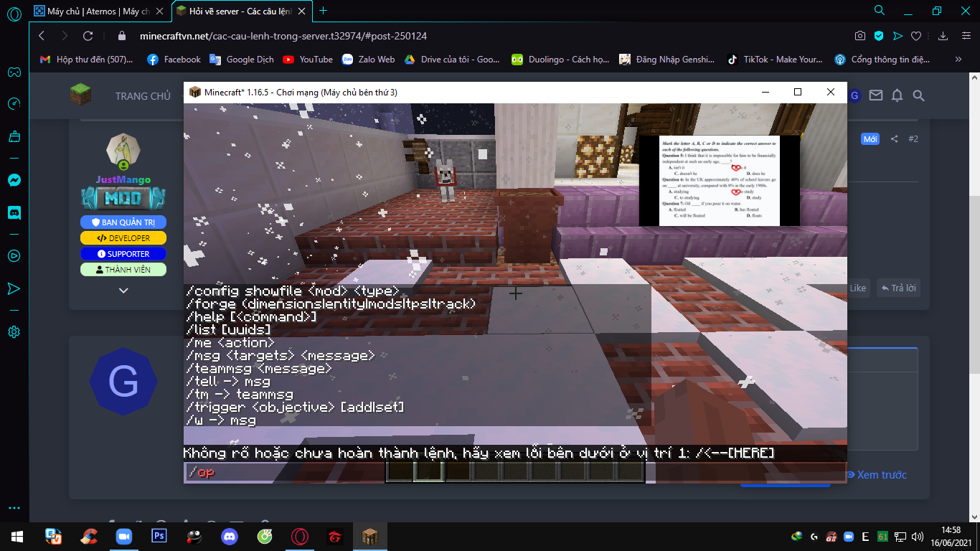Open the volume speaker tray icon
The width and height of the screenshot is (980, 551).
(917, 537)
